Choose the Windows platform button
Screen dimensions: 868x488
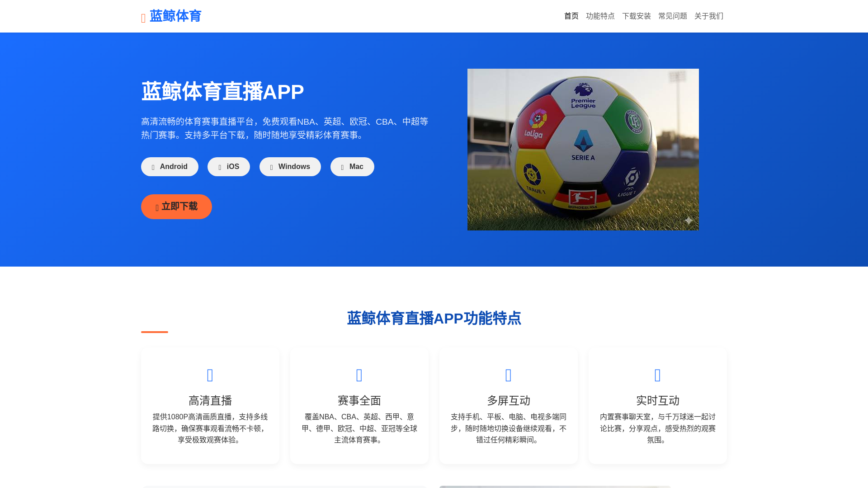pos(290,167)
